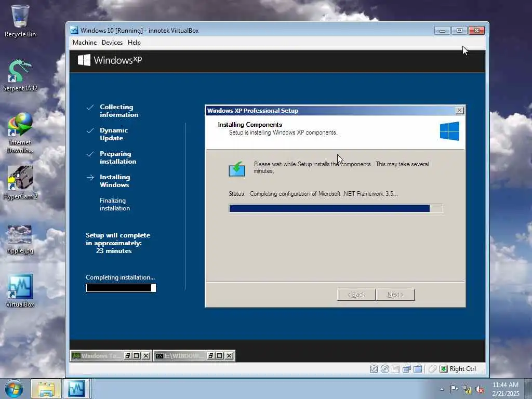Image resolution: width=532 pixels, height=399 pixels.
Task: Click the grayed Next button in Setup
Action: (x=395, y=295)
